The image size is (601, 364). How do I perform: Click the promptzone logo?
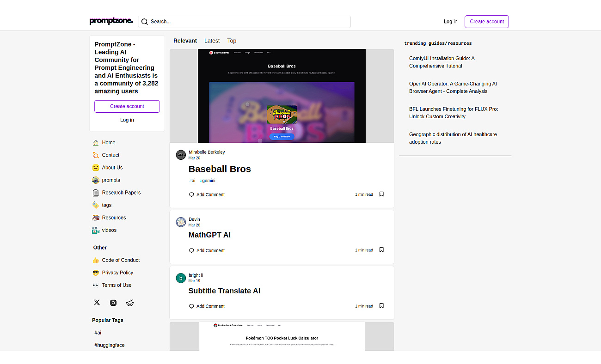coord(111,21)
